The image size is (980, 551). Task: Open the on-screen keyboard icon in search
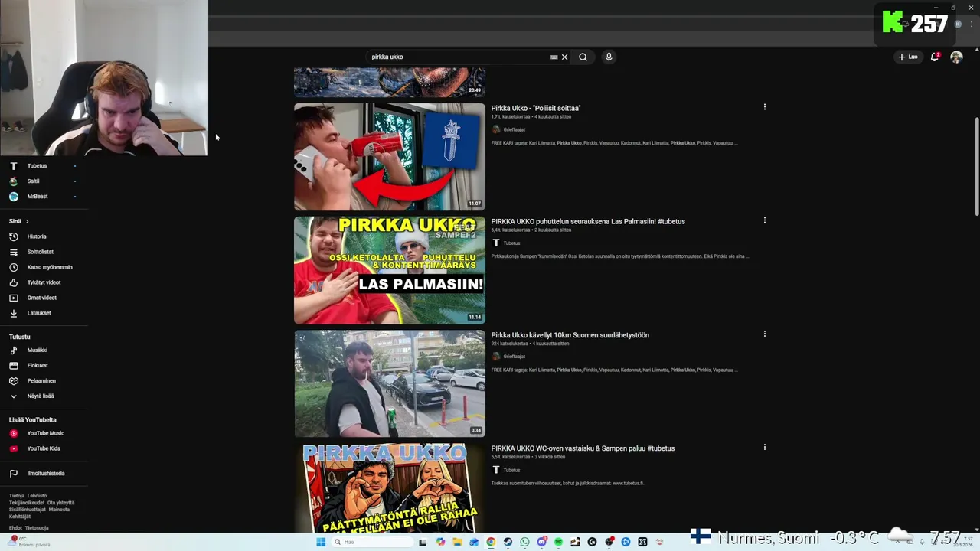click(x=554, y=57)
